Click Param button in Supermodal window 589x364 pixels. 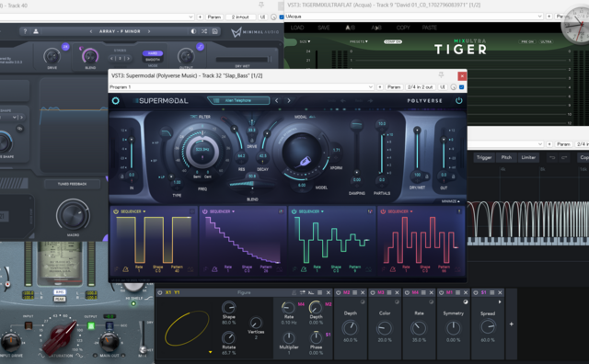[394, 87]
